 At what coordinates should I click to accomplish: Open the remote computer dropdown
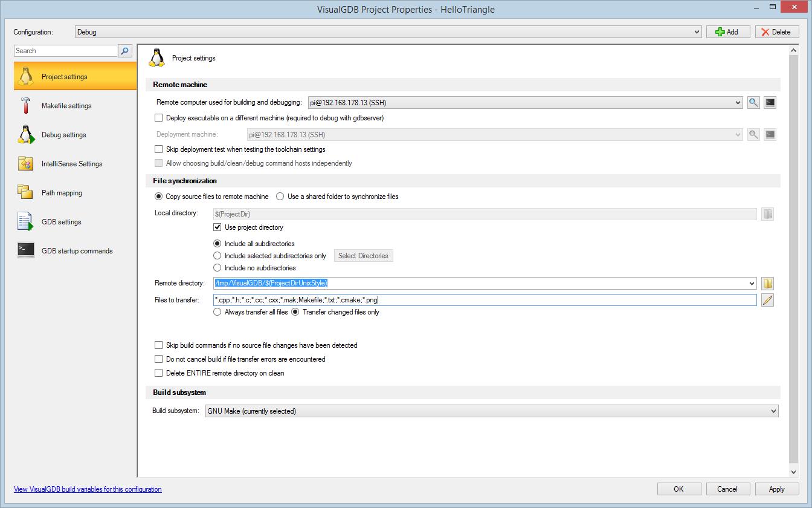pos(525,103)
